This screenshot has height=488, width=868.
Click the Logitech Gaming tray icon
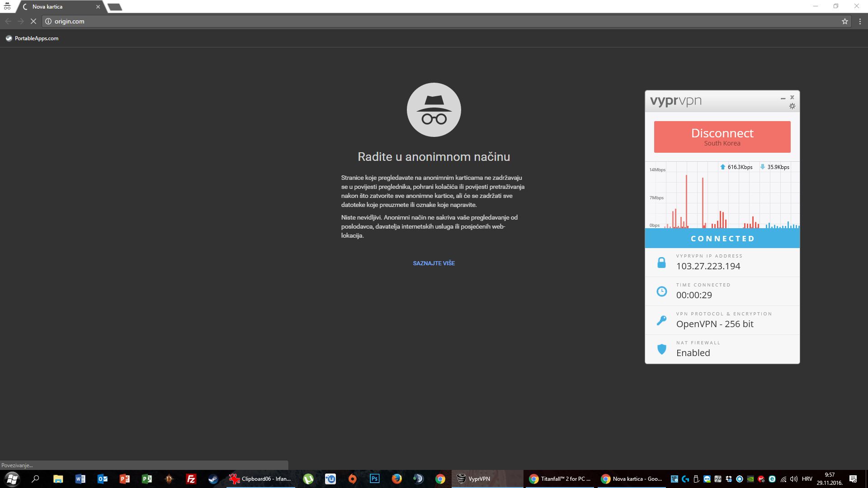pyautogui.click(x=685, y=479)
